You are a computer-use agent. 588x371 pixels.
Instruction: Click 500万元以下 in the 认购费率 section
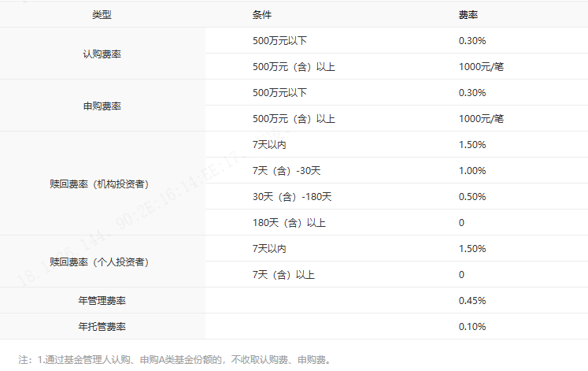click(279, 41)
